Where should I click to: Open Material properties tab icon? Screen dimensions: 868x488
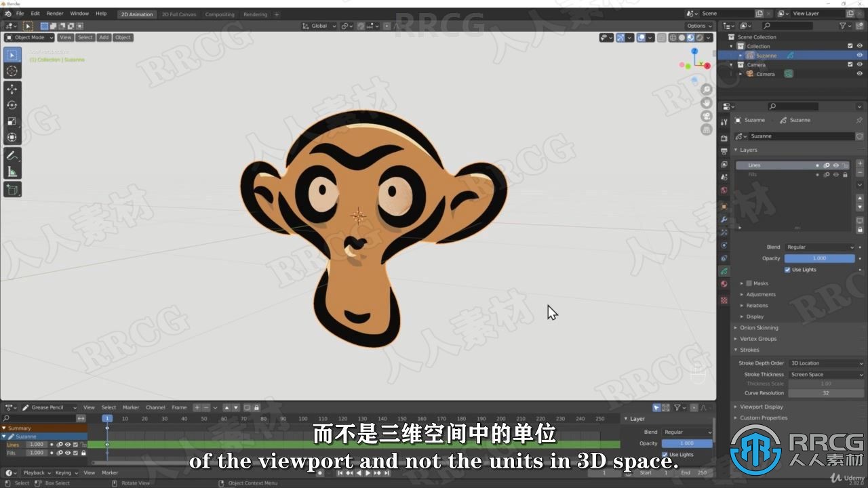click(x=724, y=284)
